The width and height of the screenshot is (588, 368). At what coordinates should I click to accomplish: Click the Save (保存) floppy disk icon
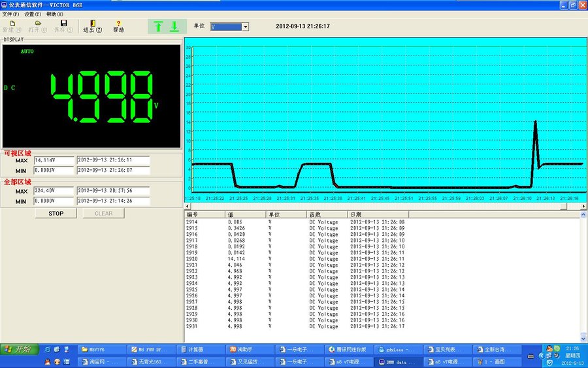64,24
